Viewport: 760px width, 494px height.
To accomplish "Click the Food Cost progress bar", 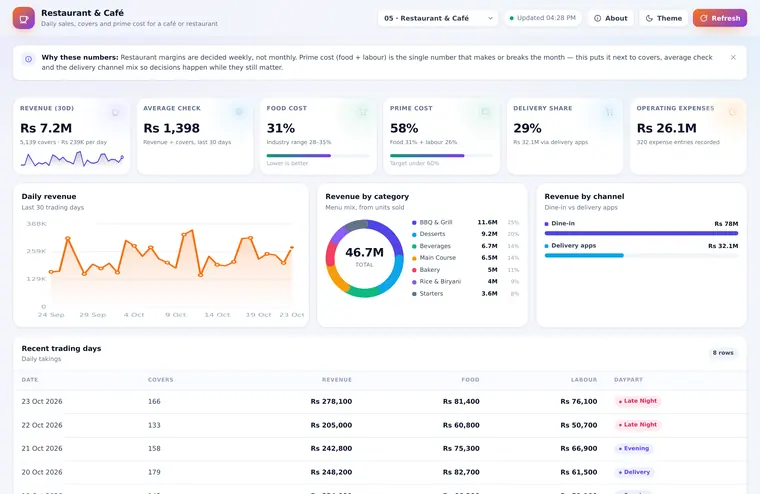I will [x=318, y=156].
